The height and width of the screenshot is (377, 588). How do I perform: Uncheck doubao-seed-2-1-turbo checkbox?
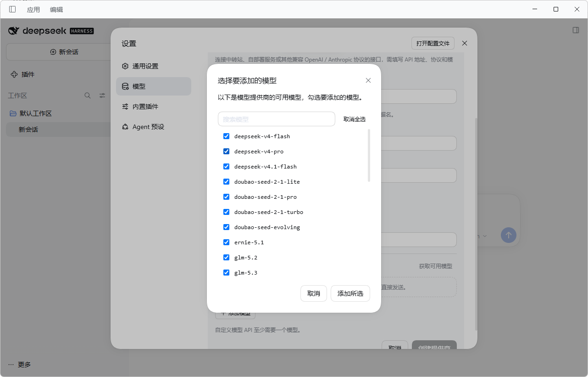tap(226, 212)
